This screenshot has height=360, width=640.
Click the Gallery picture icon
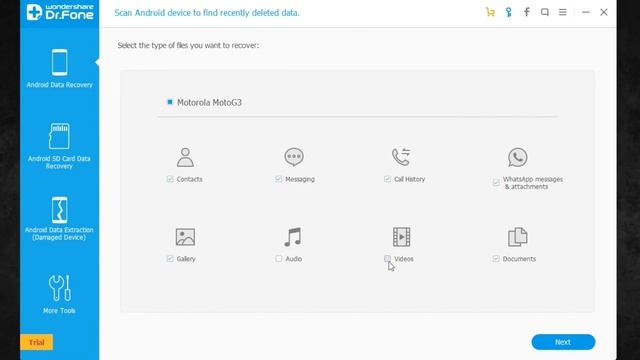(x=185, y=237)
